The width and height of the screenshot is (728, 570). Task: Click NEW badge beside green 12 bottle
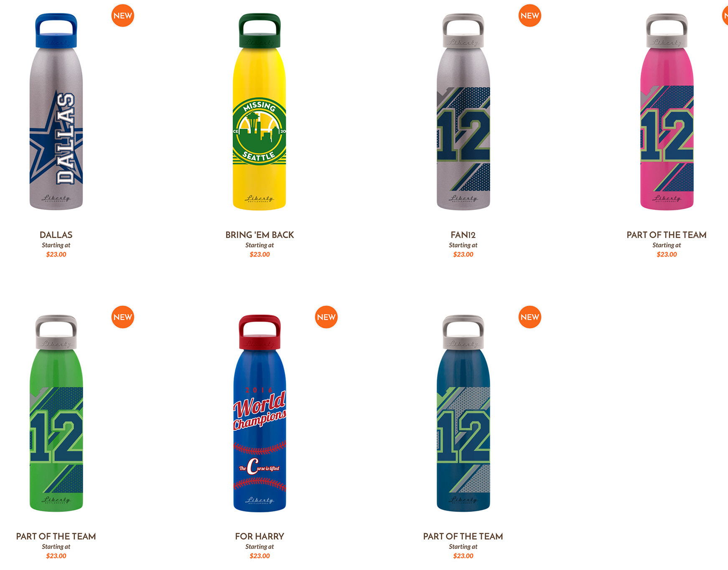click(x=123, y=317)
